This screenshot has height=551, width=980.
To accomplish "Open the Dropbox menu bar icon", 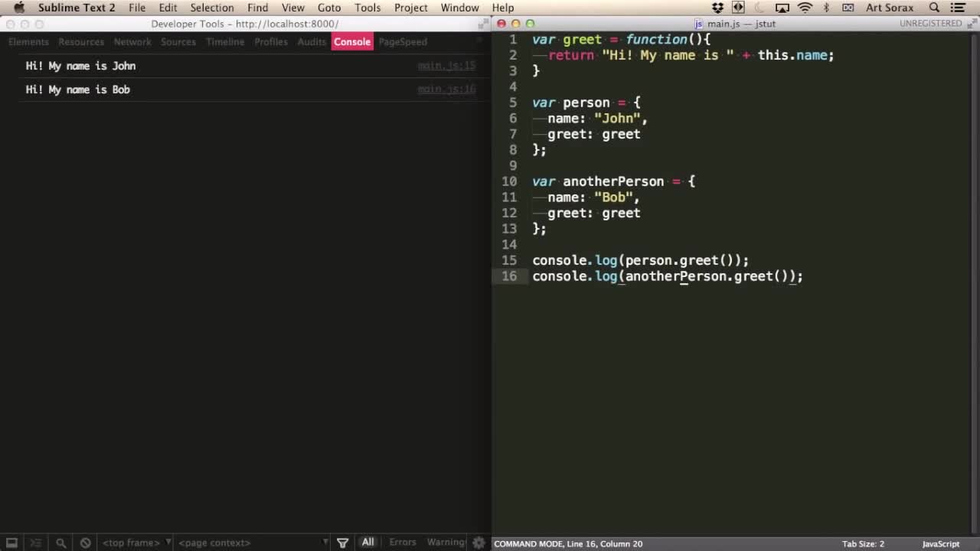I will [717, 8].
